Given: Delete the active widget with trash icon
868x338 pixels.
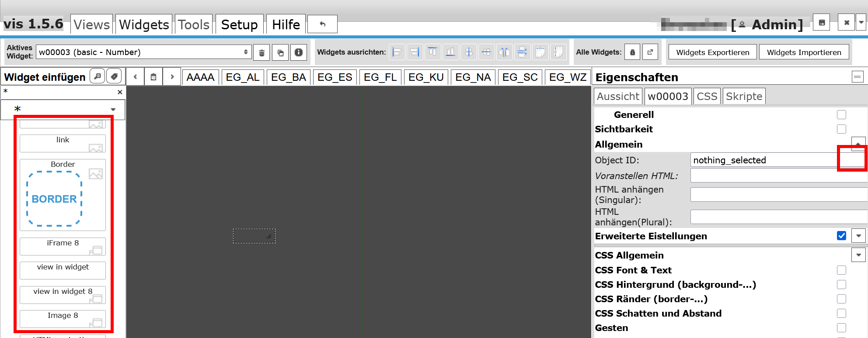Looking at the screenshot, I should click(x=261, y=52).
